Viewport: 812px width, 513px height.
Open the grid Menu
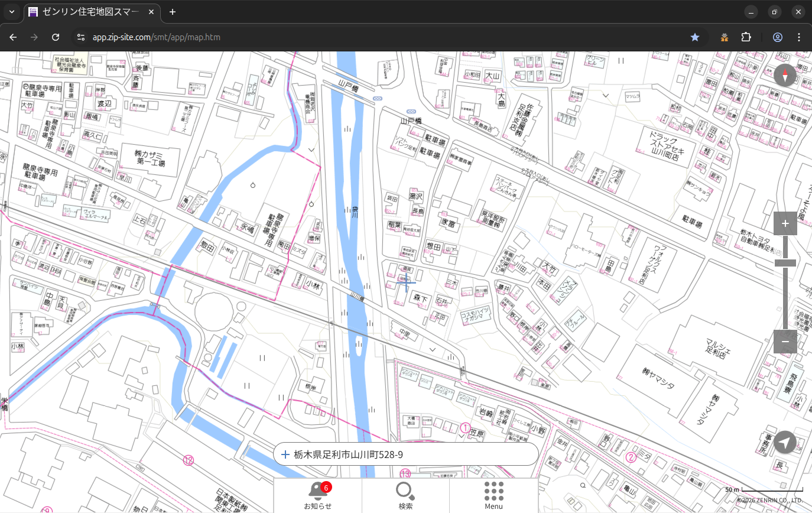pyautogui.click(x=493, y=495)
